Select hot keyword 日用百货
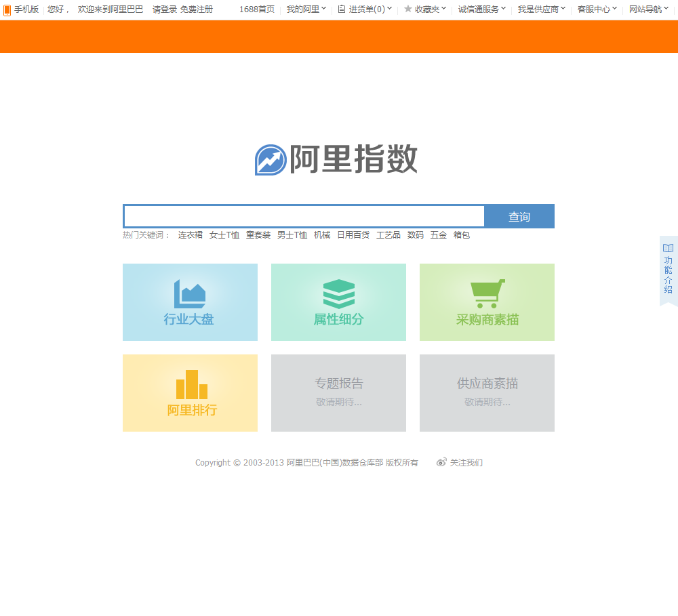 [353, 234]
